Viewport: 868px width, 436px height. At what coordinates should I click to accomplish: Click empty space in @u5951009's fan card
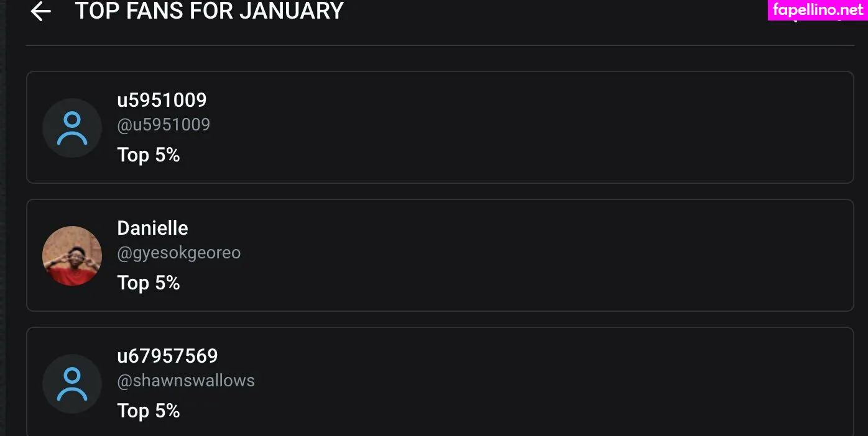[497, 128]
